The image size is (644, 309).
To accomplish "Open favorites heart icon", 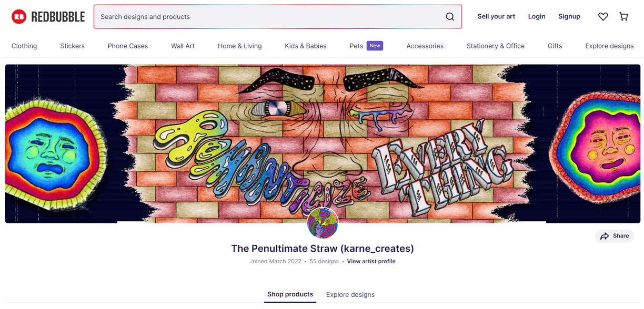I will coord(603,17).
